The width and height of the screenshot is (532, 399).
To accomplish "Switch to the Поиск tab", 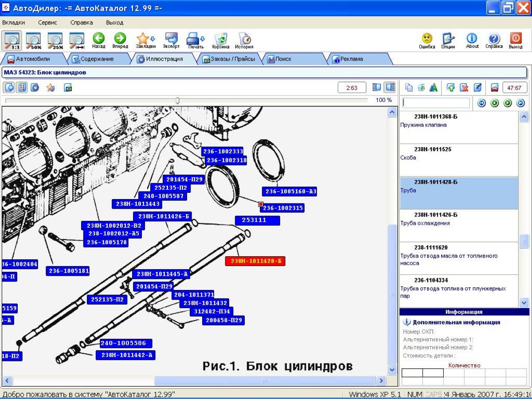I will 294,59.
